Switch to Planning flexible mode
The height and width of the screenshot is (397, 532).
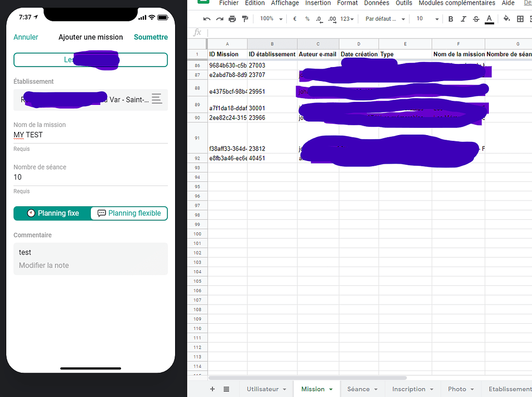(x=129, y=213)
